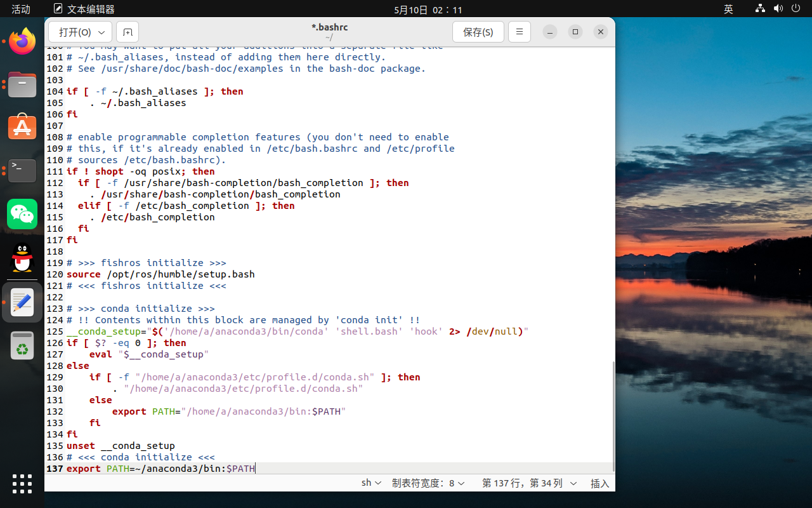Open the terminal from the dock

pyautogui.click(x=22, y=171)
